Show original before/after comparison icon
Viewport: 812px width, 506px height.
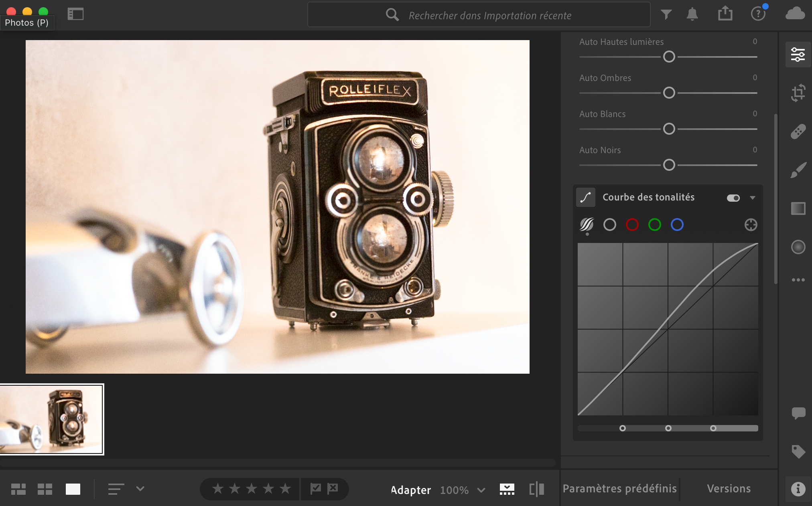click(537, 489)
